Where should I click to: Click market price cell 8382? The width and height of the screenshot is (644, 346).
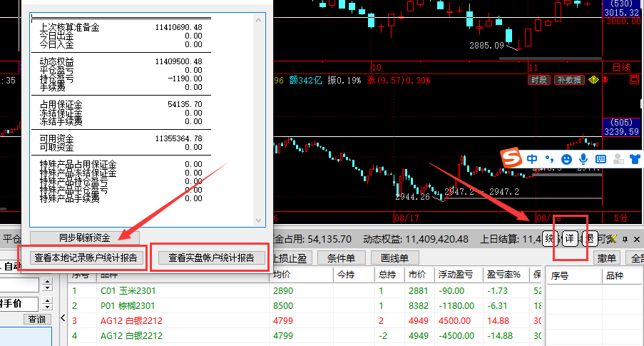pyautogui.click(x=419, y=306)
